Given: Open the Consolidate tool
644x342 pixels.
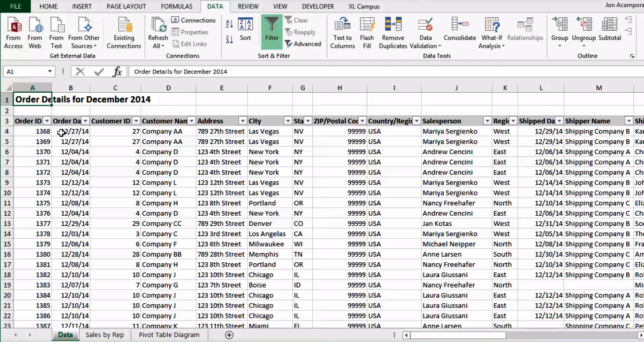Looking at the screenshot, I should [460, 29].
